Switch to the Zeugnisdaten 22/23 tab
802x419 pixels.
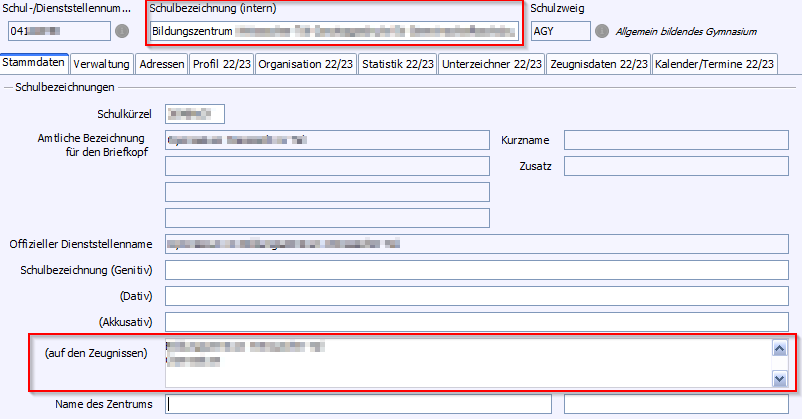598,65
